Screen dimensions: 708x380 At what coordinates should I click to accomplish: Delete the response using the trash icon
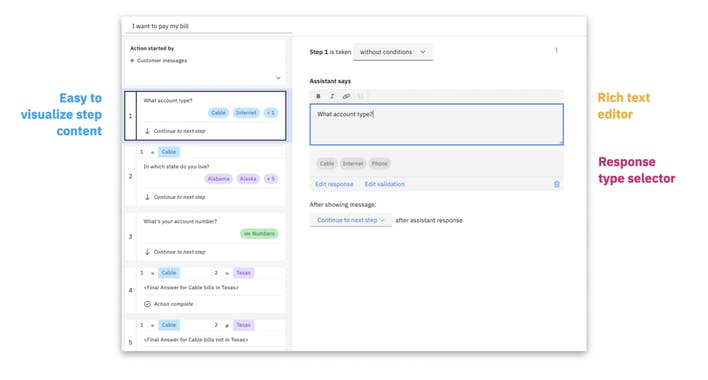(557, 184)
